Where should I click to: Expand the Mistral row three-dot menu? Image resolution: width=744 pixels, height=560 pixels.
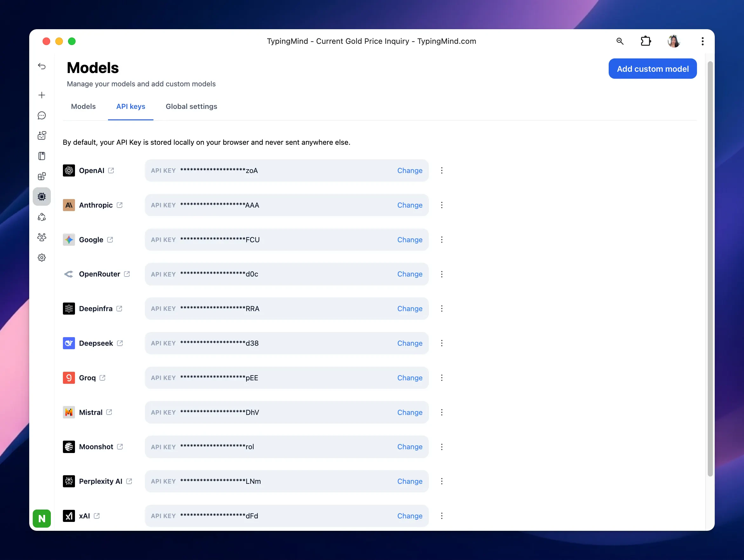coord(442,412)
